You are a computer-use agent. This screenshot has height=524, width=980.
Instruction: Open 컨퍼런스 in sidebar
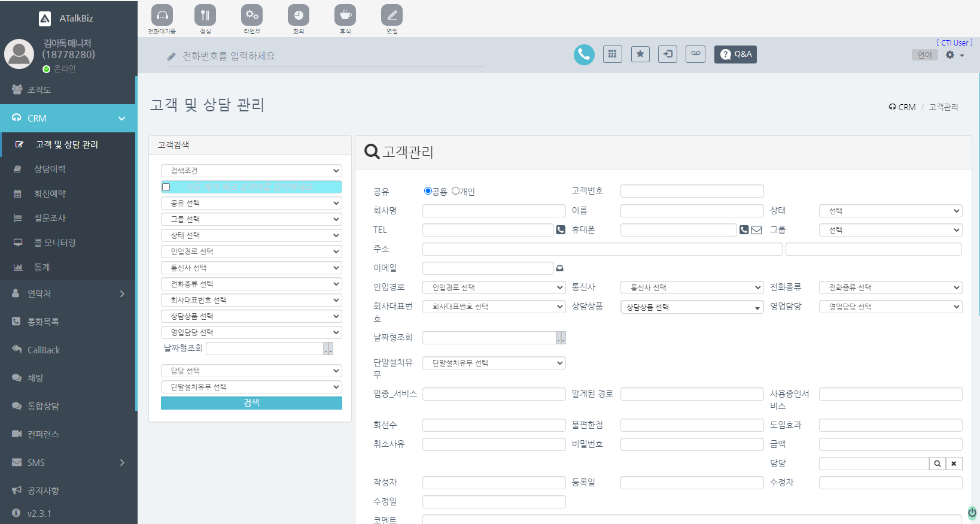[68, 434]
